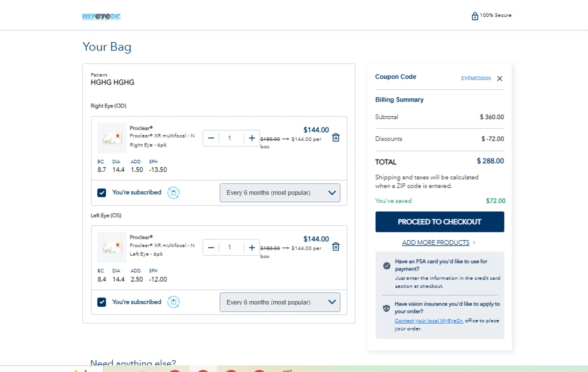Screen dimensions: 588x372
Task: Click You've saved $72.00 amount
Action: pyautogui.click(x=495, y=201)
